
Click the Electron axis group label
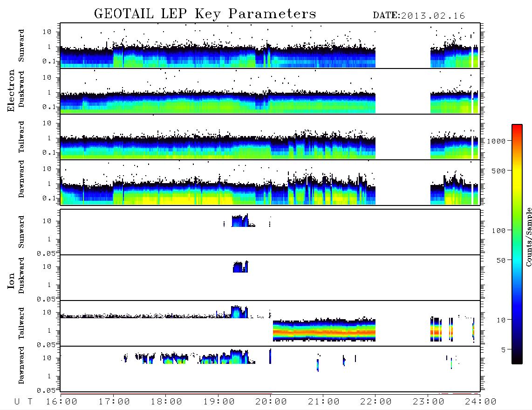click(11, 91)
